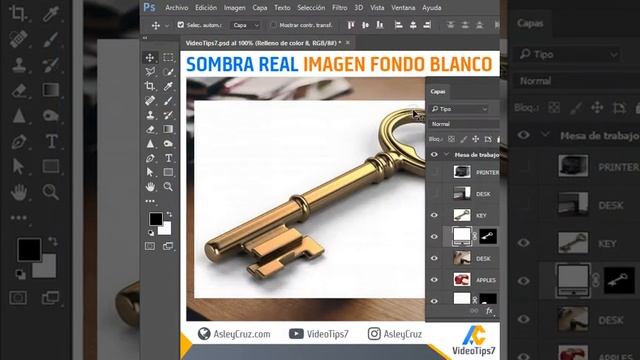Open the Move tool preset picker arrow
640x360 pixels.
pos(167,26)
